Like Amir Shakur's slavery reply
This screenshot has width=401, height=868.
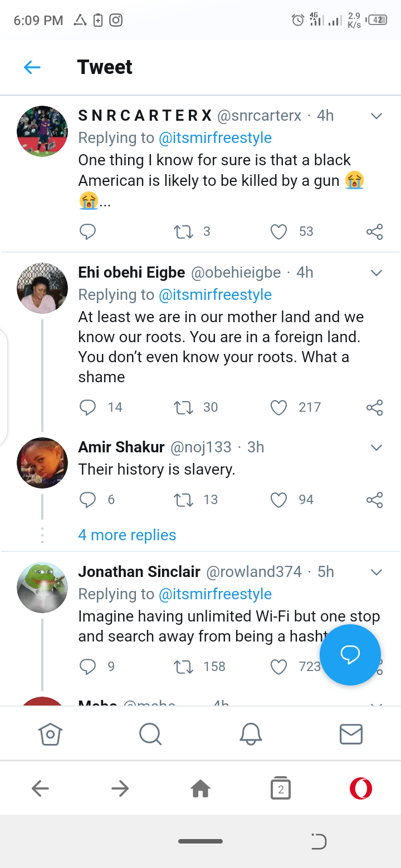[278, 500]
